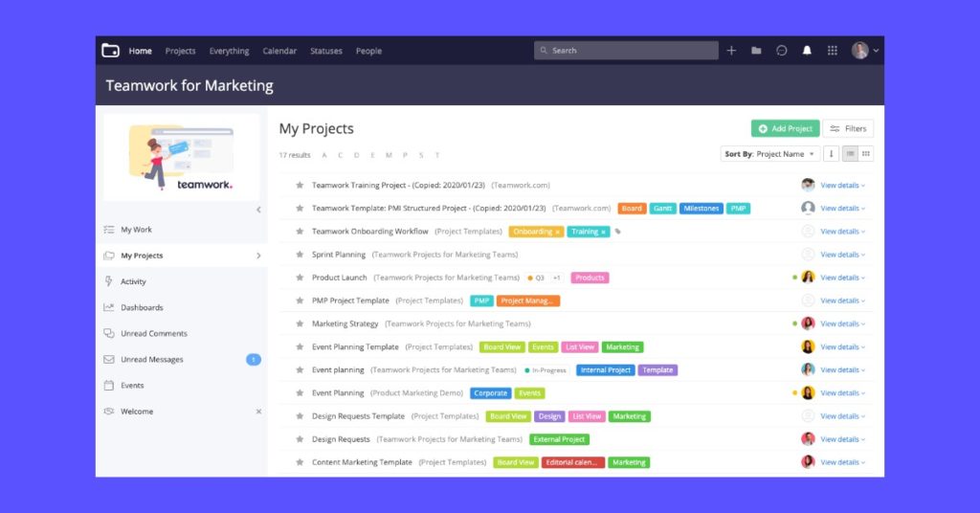This screenshot has width=980, height=513.
Task: Filter projects by letter A
Action: 324,155
